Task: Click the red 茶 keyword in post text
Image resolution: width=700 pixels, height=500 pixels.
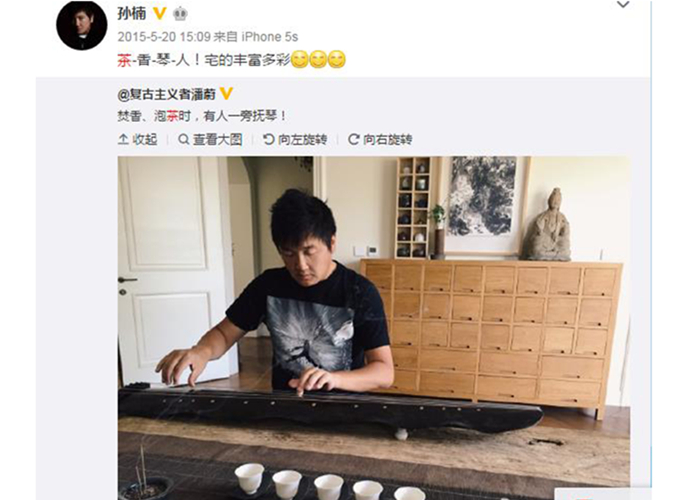Action: [x=124, y=60]
